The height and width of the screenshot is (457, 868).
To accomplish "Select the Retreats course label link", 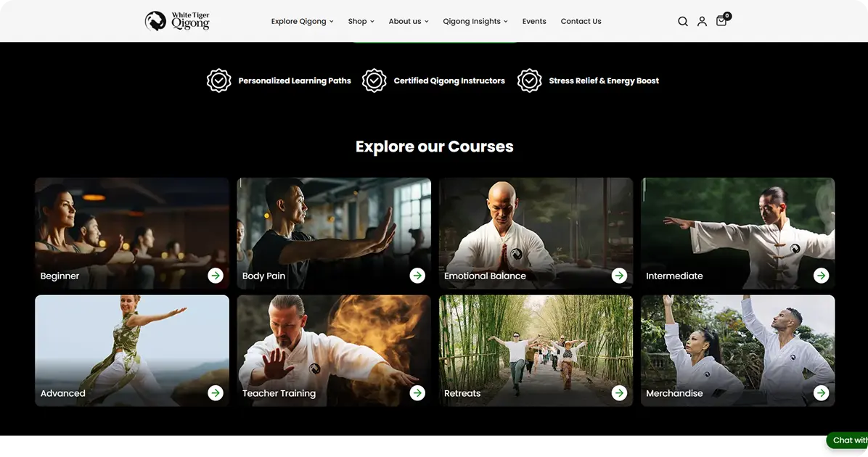I will pyautogui.click(x=462, y=393).
